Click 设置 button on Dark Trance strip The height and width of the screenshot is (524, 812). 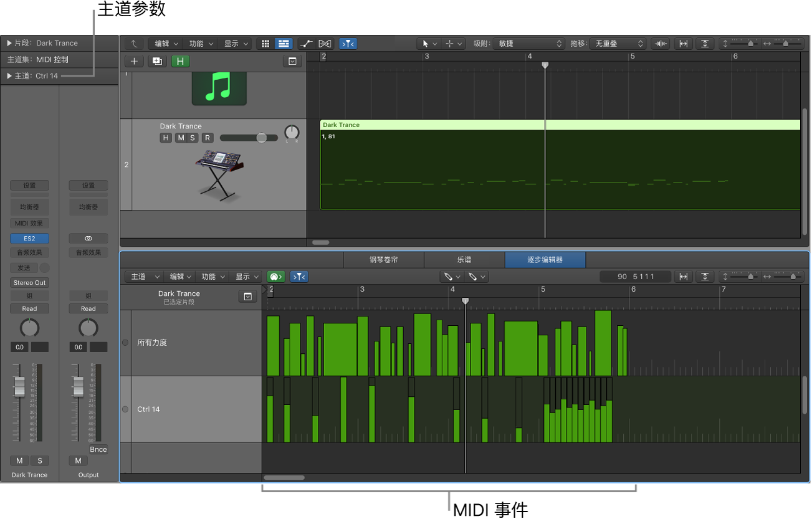coord(29,186)
